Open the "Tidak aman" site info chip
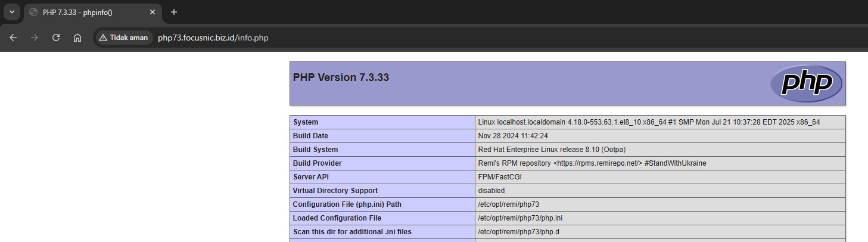This screenshot has width=868, height=242. pos(123,38)
